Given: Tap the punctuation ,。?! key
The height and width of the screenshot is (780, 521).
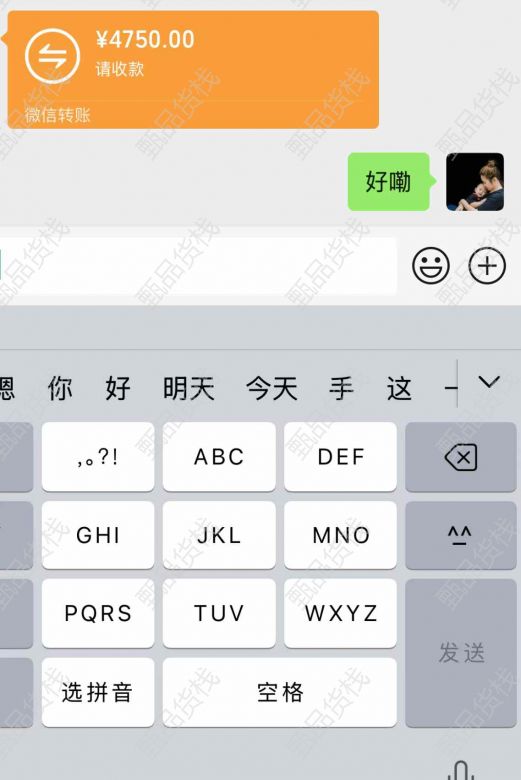Looking at the screenshot, I should pos(98,457).
